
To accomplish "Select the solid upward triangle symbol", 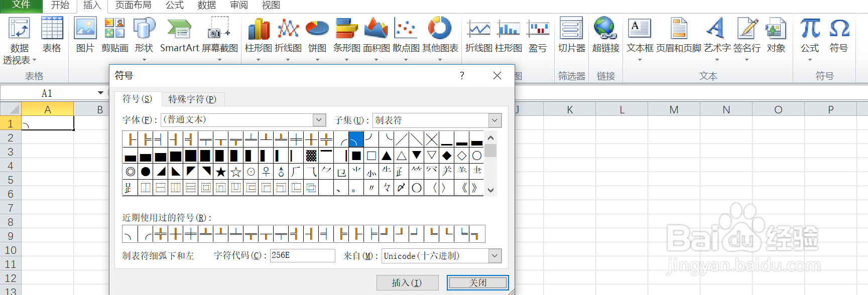I will click(387, 156).
